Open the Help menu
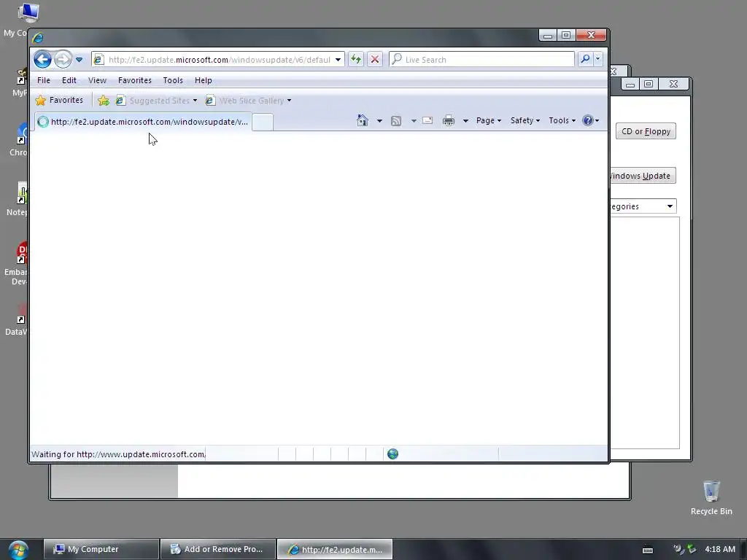The width and height of the screenshot is (747, 560). coord(204,80)
